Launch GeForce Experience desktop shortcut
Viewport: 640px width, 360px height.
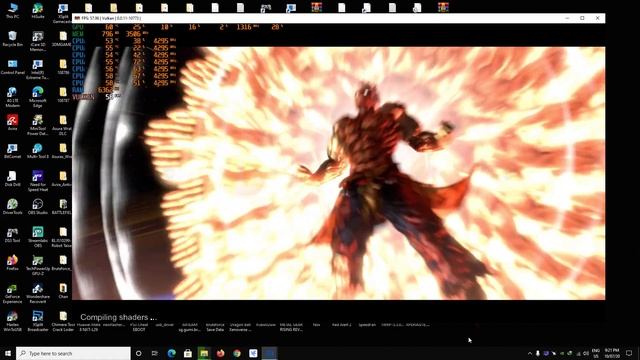pyautogui.click(x=12, y=293)
